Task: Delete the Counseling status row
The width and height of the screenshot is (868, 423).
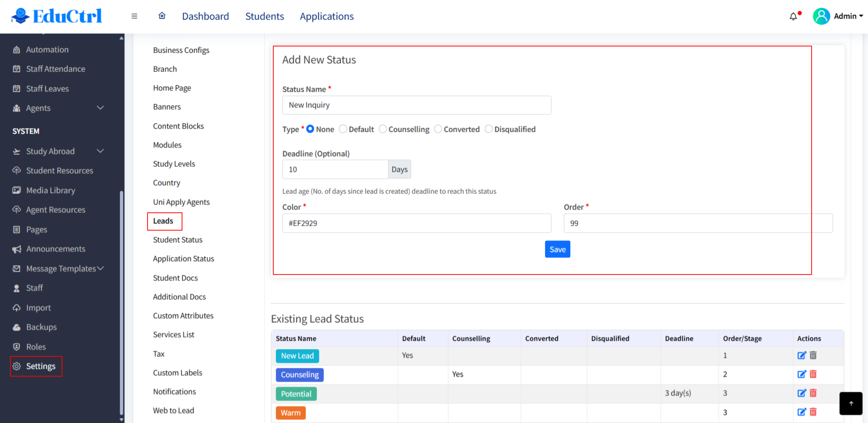Action: tap(813, 374)
